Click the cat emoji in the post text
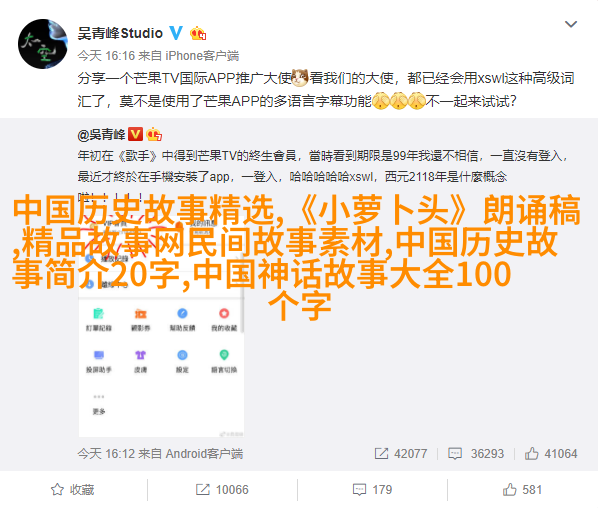The height and width of the screenshot is (508, 598). 300,77
